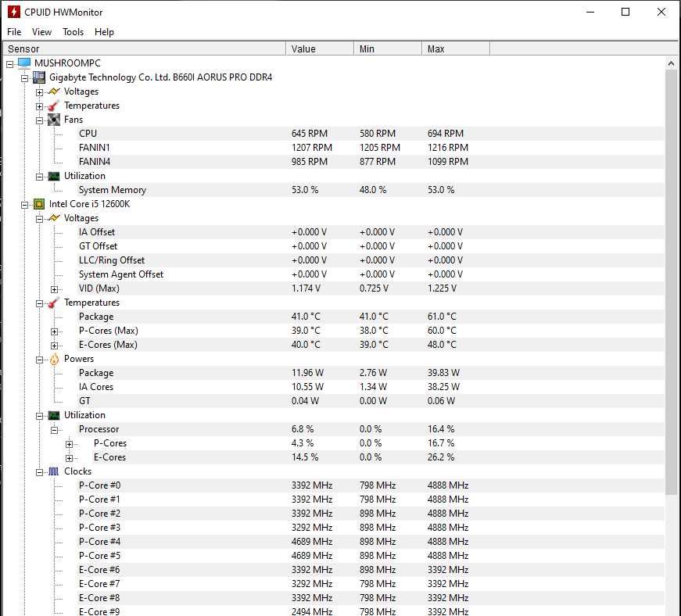Select the System Agent Offset row
Viewport: 681px width, 616px height.
370,274
